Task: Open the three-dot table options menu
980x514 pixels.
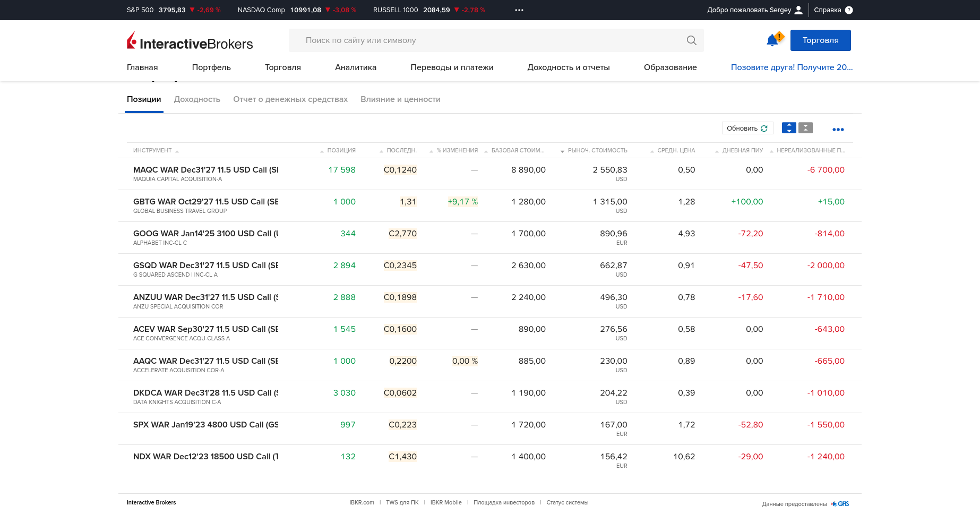Action: [838, 130]
